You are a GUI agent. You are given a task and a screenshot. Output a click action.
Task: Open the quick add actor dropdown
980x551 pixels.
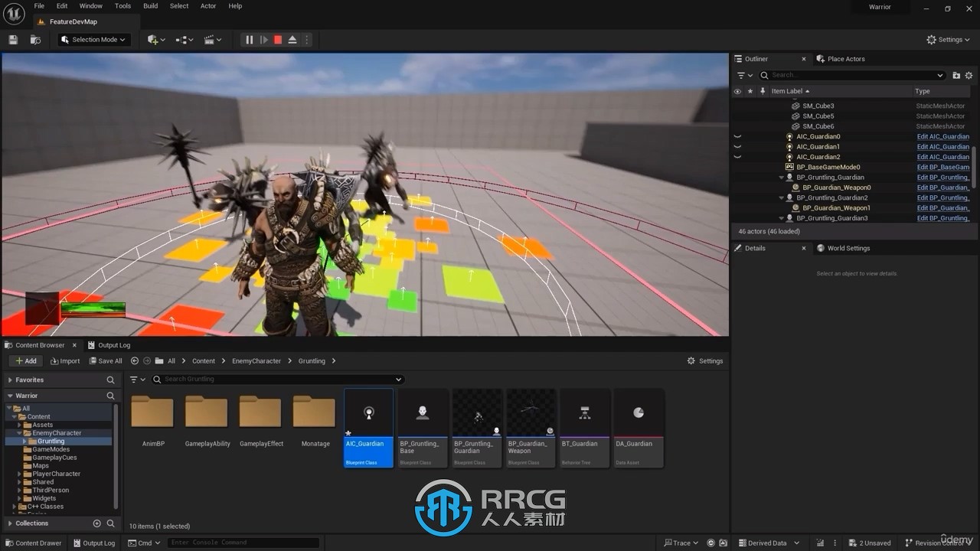156,40
